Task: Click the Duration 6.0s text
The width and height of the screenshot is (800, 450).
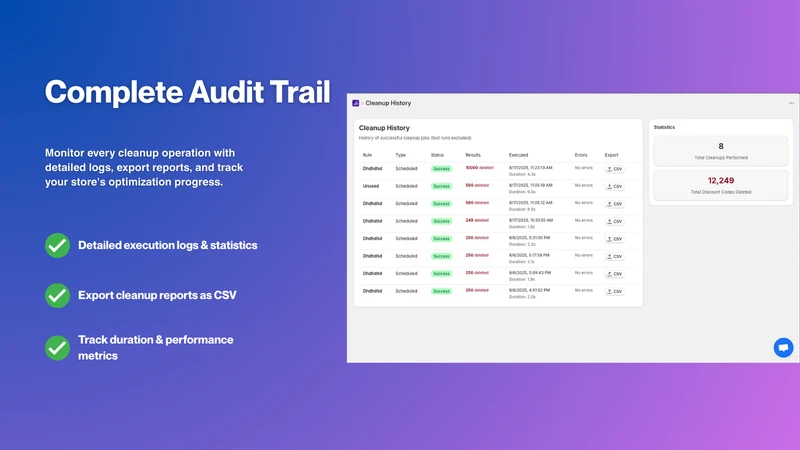Action: pos(522,192)
